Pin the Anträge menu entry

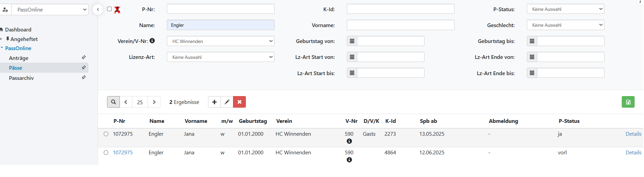[84, 58]
